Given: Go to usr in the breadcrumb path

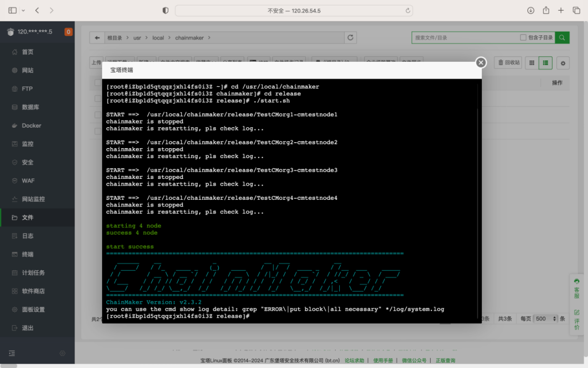Looking at the screenshot, I should (x=137, y=38).
